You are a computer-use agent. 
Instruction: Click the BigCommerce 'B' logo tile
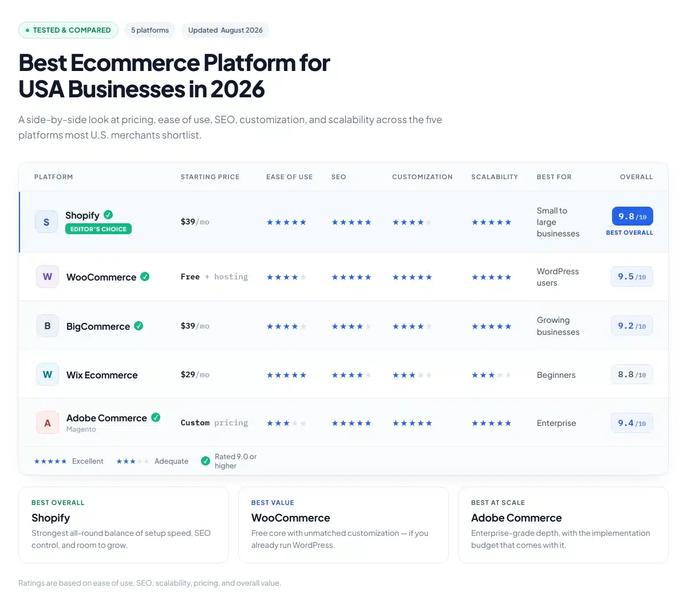(48, 326)
